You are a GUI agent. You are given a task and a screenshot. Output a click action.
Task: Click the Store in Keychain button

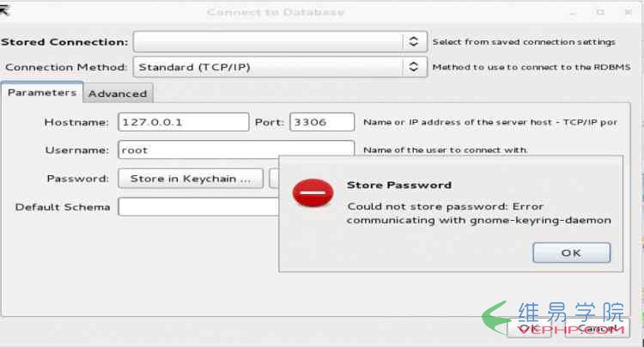pos(191,179)
